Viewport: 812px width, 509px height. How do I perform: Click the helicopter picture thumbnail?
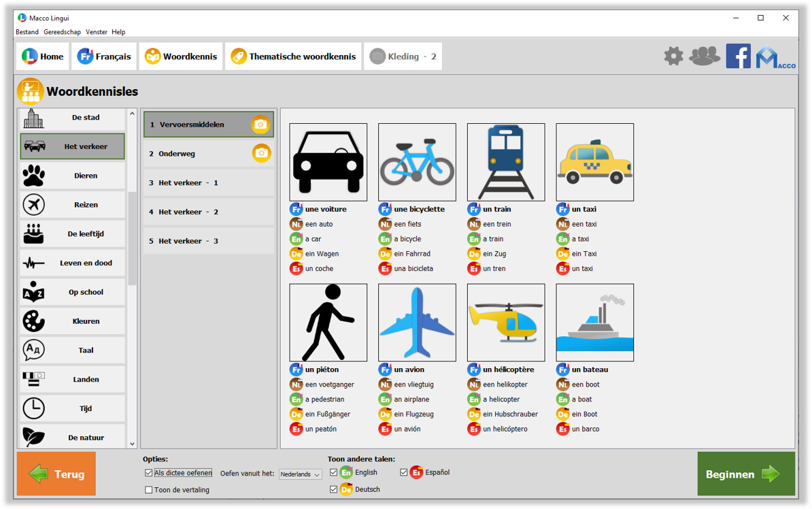505,323
